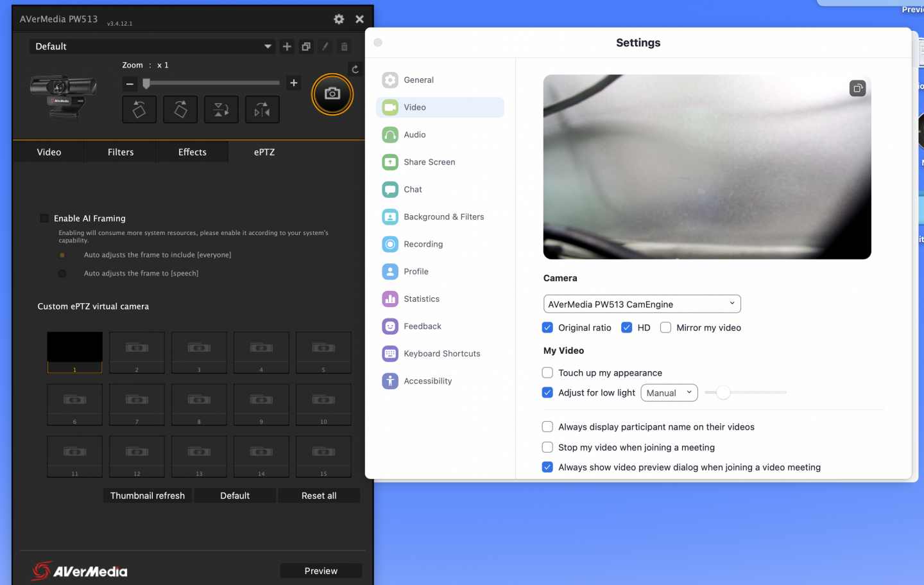This screenshot has width=924, height=585.
Task: Click Reset all button
Action: pyautogui.click(x=319, y=496)
